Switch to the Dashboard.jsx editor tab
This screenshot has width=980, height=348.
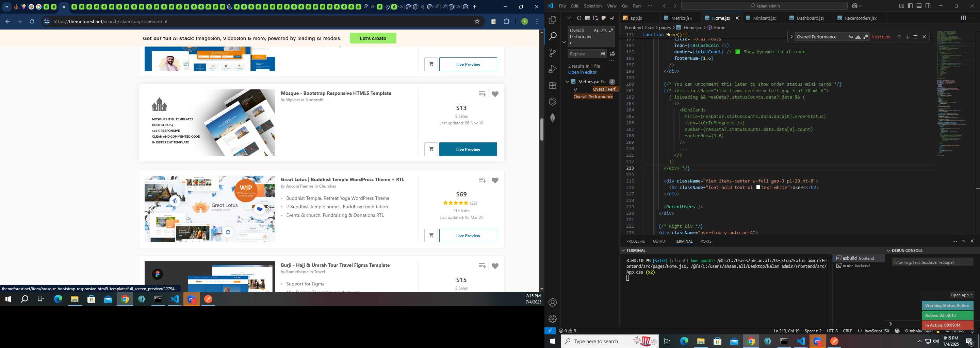[810, 18]
